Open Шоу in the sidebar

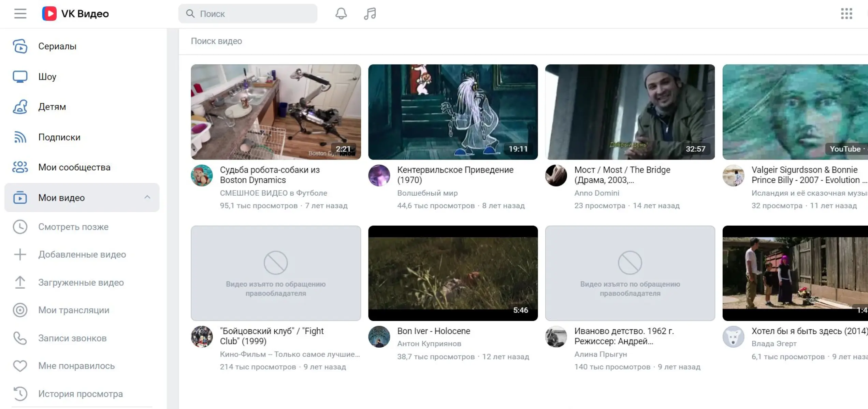pyautogui.click(x=47, y=77)
